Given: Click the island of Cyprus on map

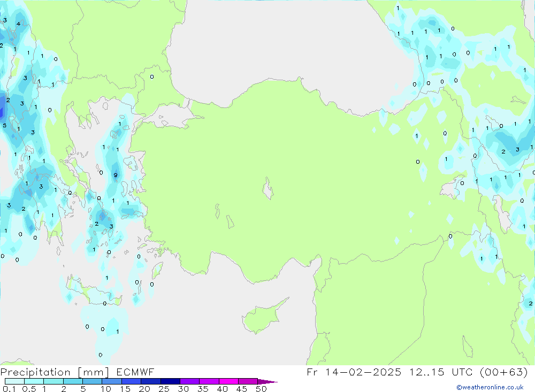Looking at the screenshot, I should click(262, 317).
